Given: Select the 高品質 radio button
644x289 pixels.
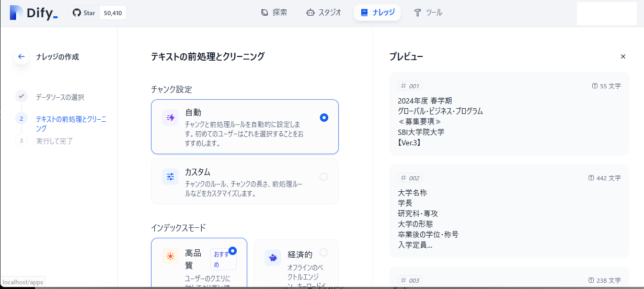Looking at the screenshot, I should [x=233, y=251].
